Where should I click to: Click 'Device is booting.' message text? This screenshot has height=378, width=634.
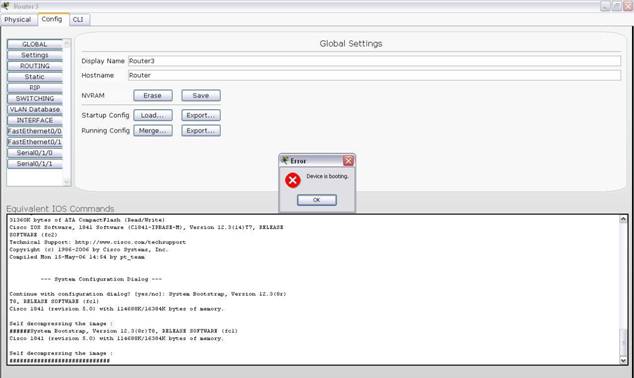[327, 177]
